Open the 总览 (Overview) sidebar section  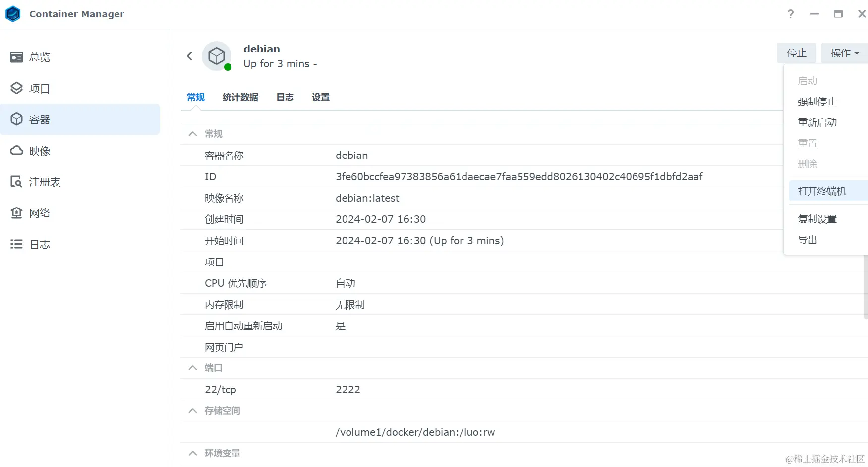pos(39,57)
